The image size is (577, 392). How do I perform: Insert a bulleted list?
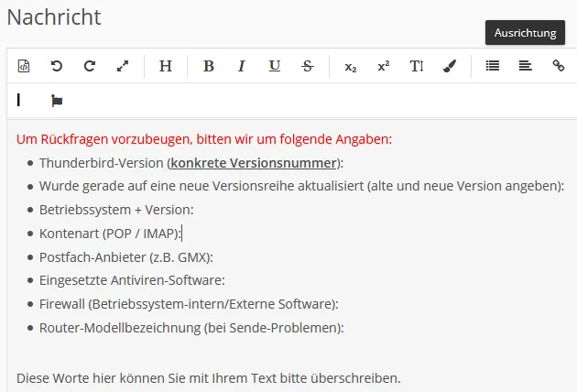[x=493, y=66]
